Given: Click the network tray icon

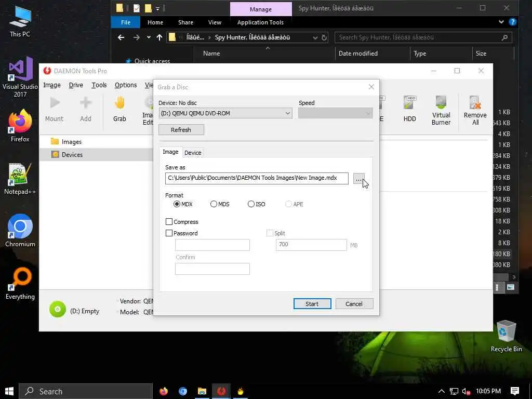Looking at the screenshot, I should (x=454, y=392).
